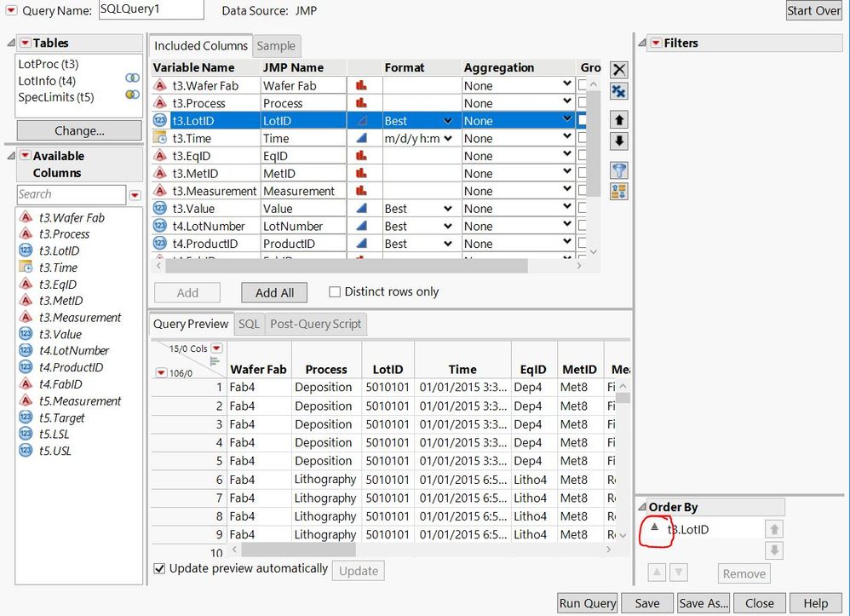Click the Run Query button

(588, 603)
